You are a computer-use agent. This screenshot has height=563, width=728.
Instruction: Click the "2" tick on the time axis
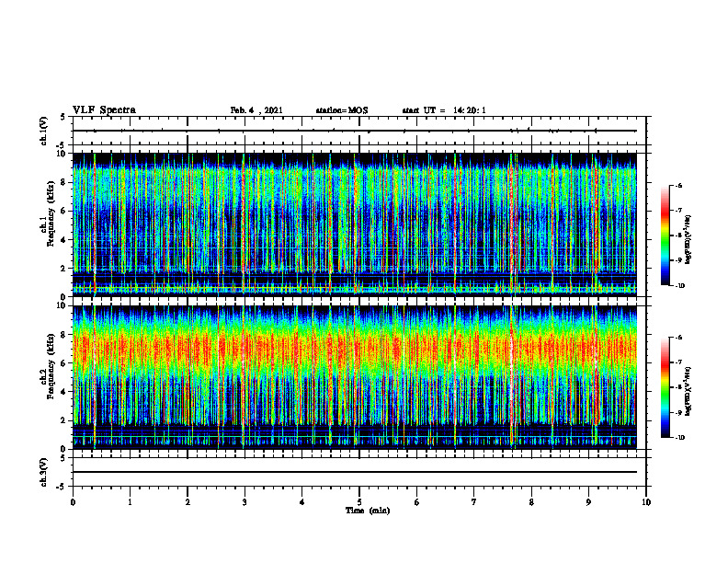[188, 502]
